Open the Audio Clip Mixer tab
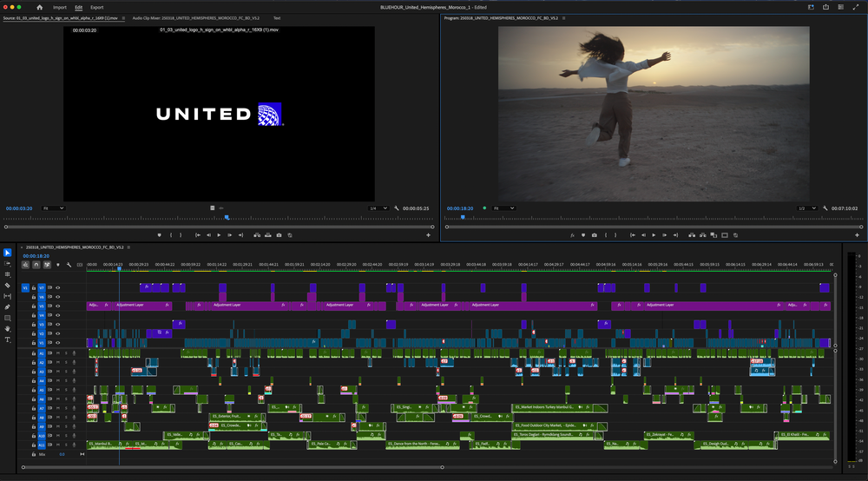The height and width of the screenshot is (481, 868). point(196,18)
